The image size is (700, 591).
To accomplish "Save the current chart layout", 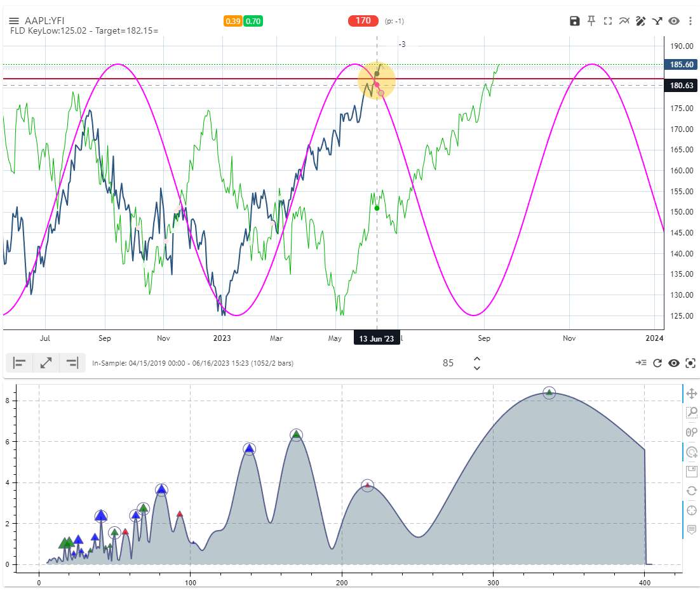I will click(574, 20).
